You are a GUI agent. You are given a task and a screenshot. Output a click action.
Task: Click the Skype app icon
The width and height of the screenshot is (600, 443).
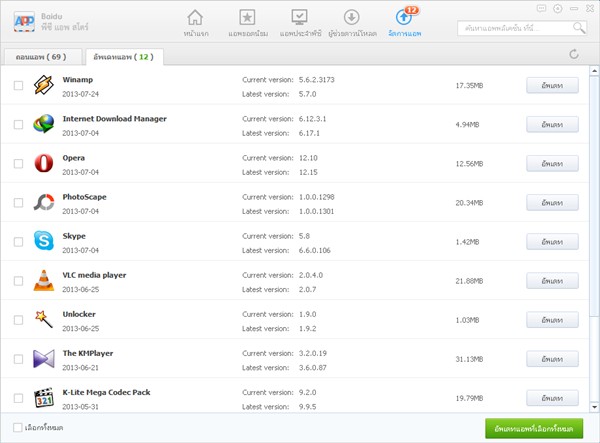tap(44, 241)
